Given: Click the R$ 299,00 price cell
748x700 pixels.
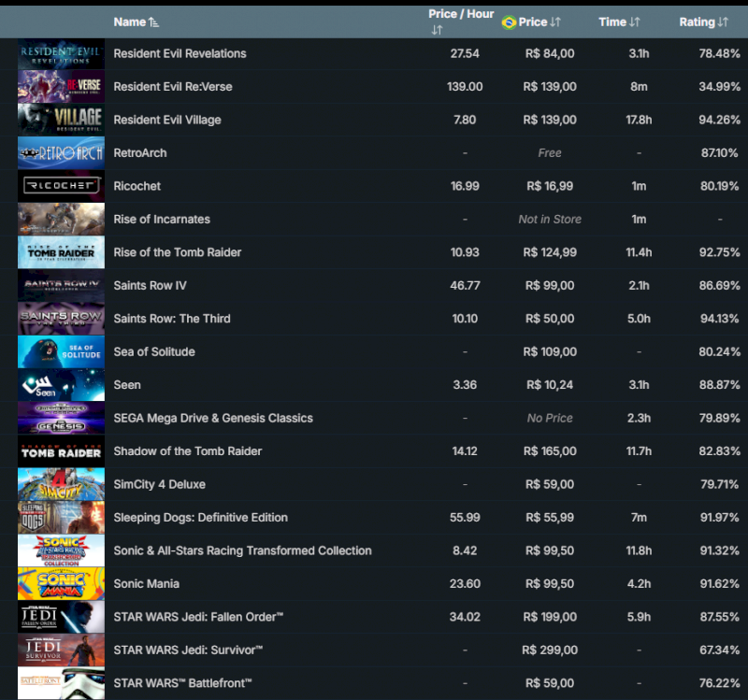Looking at the screenshot, I should tap(550, 650).
